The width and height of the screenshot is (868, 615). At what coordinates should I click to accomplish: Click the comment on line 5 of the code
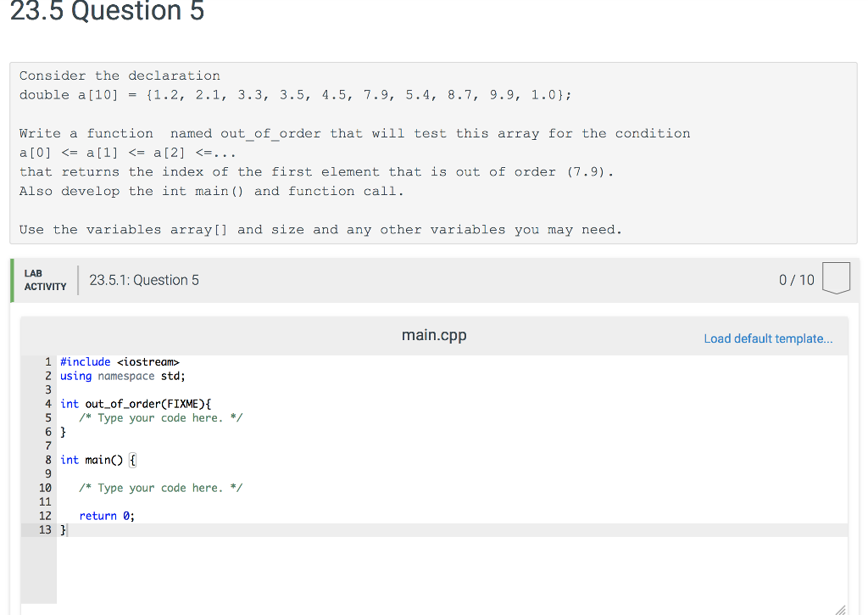(x=160, y=417)
